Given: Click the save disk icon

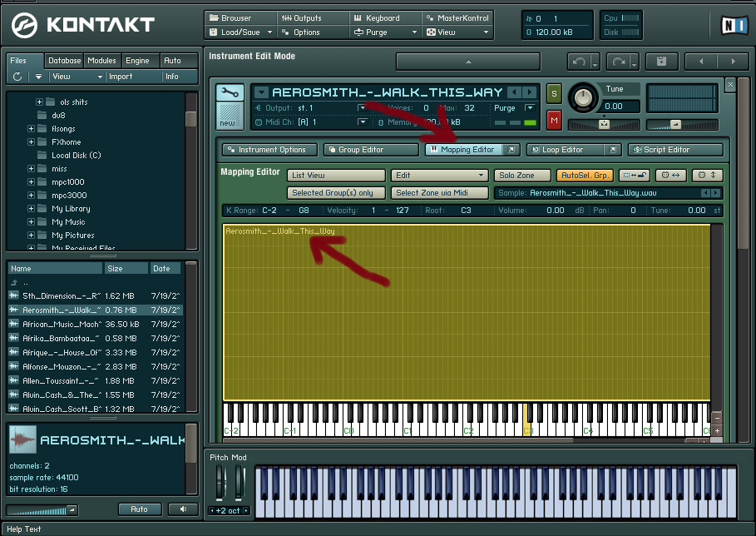Looking at the screenshot, I should [x=661, y=62].
